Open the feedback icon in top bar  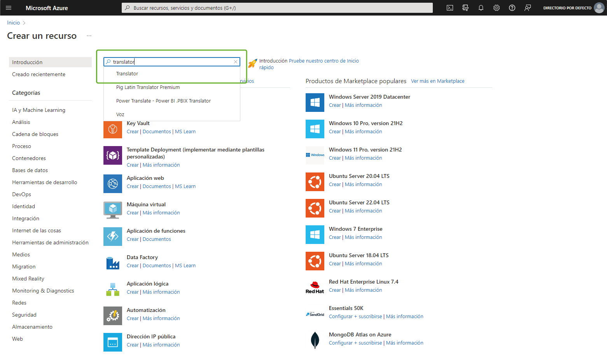click(528, 8)
